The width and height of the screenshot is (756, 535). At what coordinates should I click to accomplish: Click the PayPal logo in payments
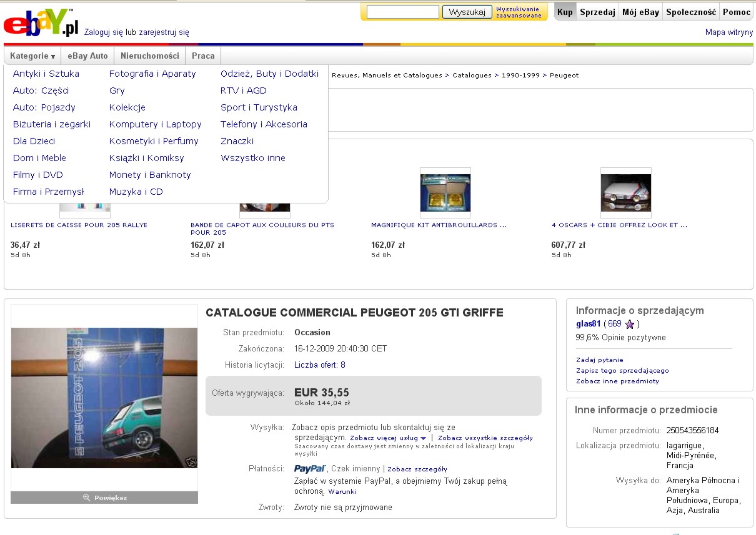click(x=310, y=469)
